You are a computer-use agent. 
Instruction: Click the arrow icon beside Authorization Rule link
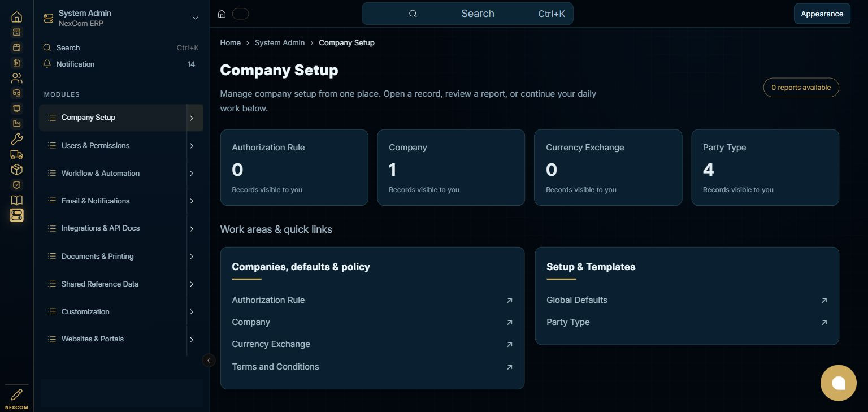(510, 301)
